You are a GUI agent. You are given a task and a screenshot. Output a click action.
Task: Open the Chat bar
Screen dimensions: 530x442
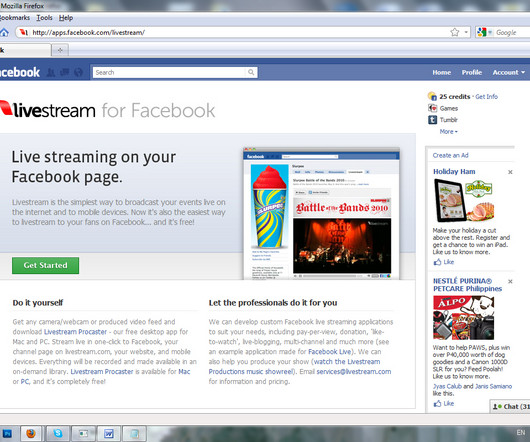(x=510, y=407)
